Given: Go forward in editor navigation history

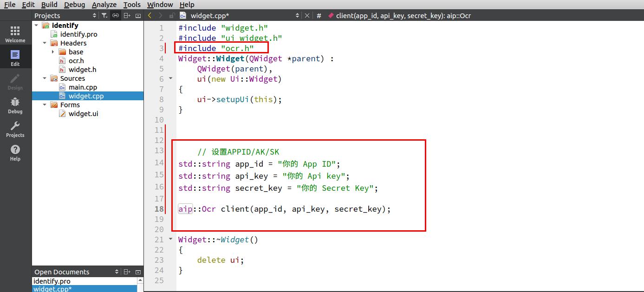Looking at the screenshot, I should 161,15.
